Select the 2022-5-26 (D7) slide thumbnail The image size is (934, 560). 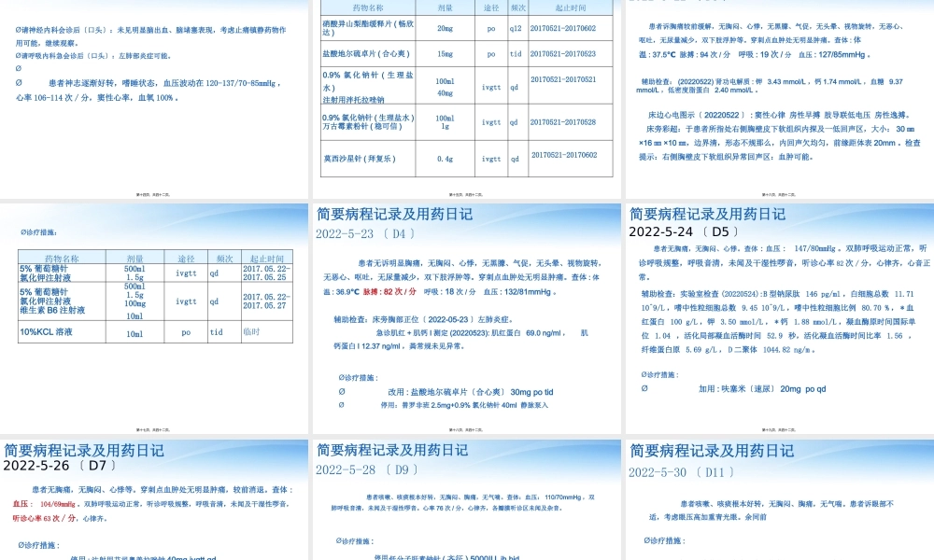pos(154,500)
